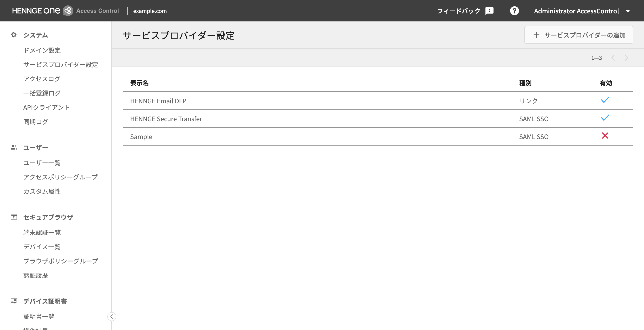Go to next page of results

[626, 58]
